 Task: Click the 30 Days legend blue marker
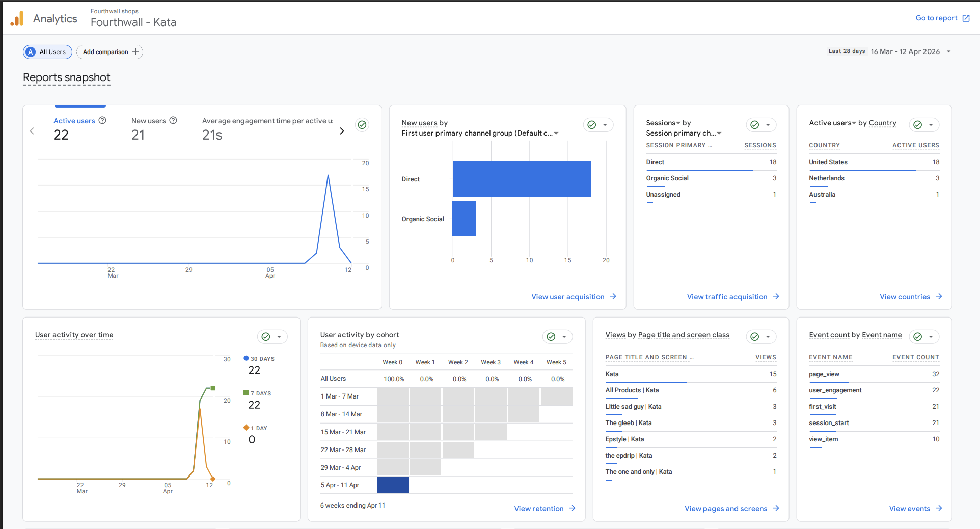pyautogui.click(x=247, y=359)
